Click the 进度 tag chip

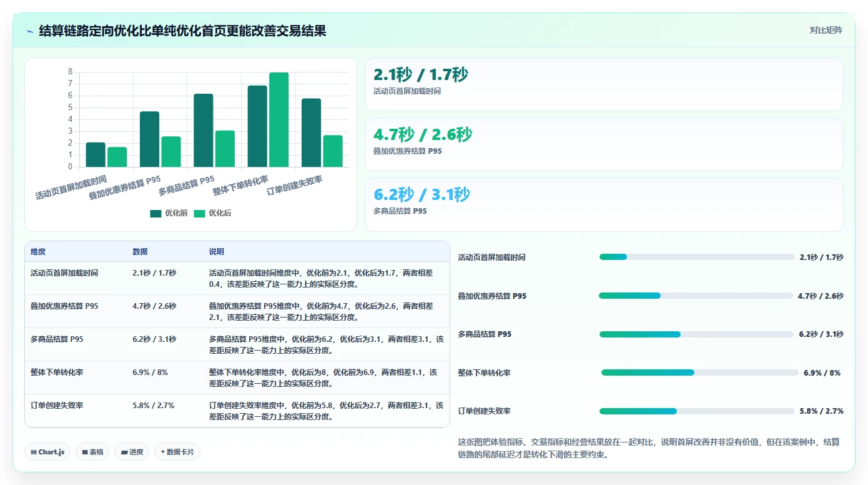click(132, 452)
